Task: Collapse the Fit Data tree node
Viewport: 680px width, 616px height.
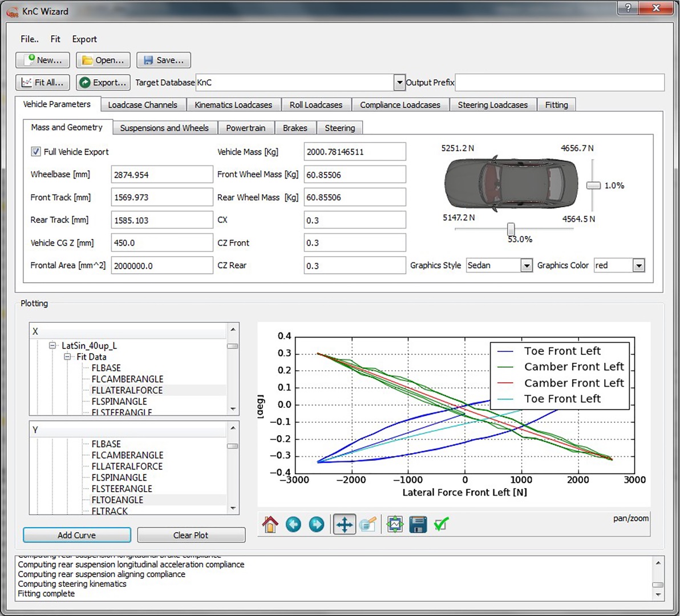Action: (x=68, y=357)
